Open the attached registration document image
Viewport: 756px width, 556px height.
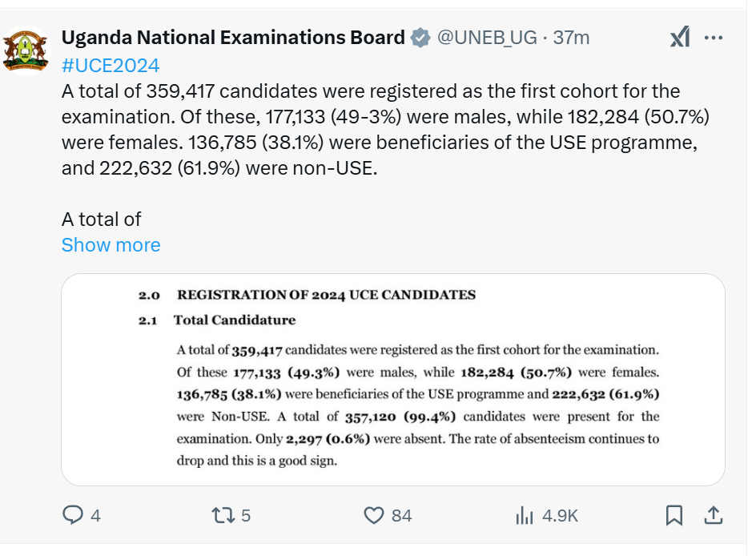[x=393, y=380]
